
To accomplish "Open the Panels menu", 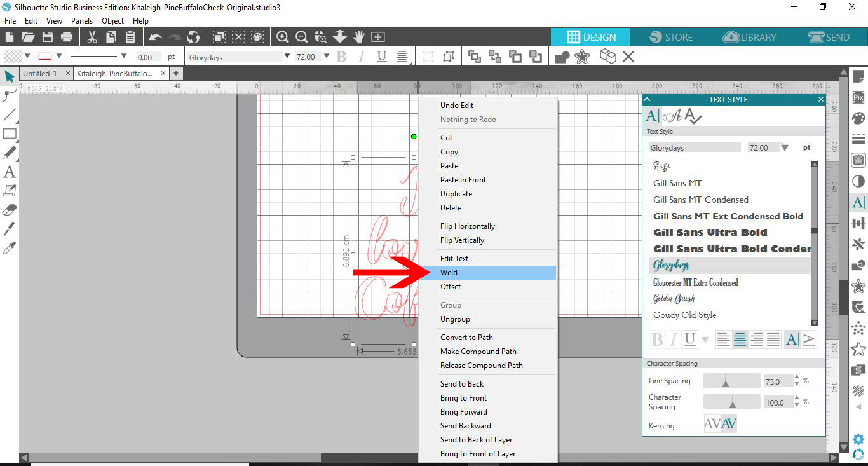I will pos(82,21).
